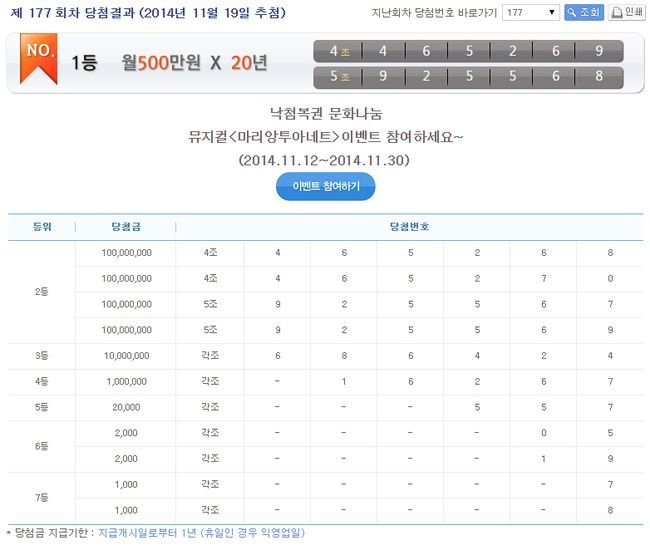
Task: Click the 1,000,000 prize amount cell
Action: pos(126,381)
